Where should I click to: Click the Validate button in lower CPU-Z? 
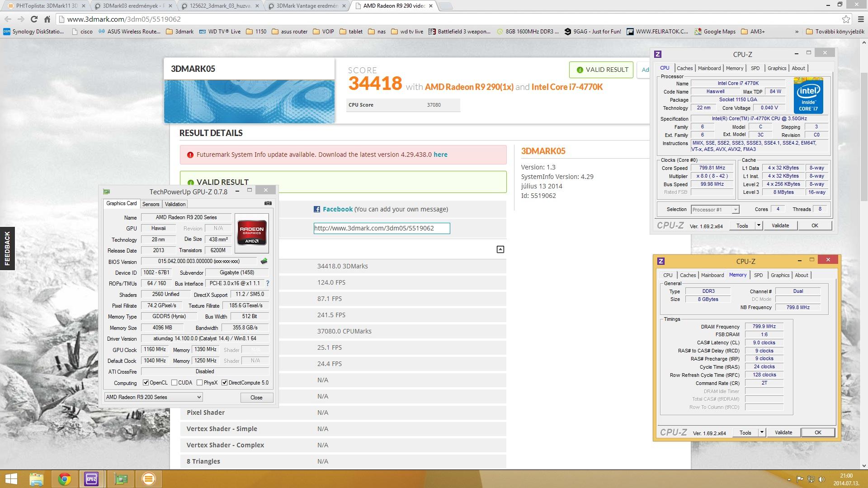point(783,432)
